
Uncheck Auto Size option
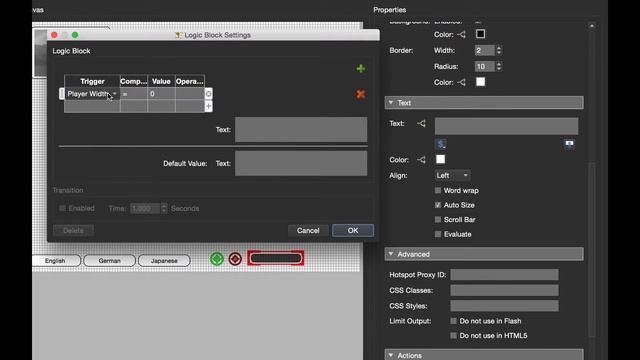[438, 205]
